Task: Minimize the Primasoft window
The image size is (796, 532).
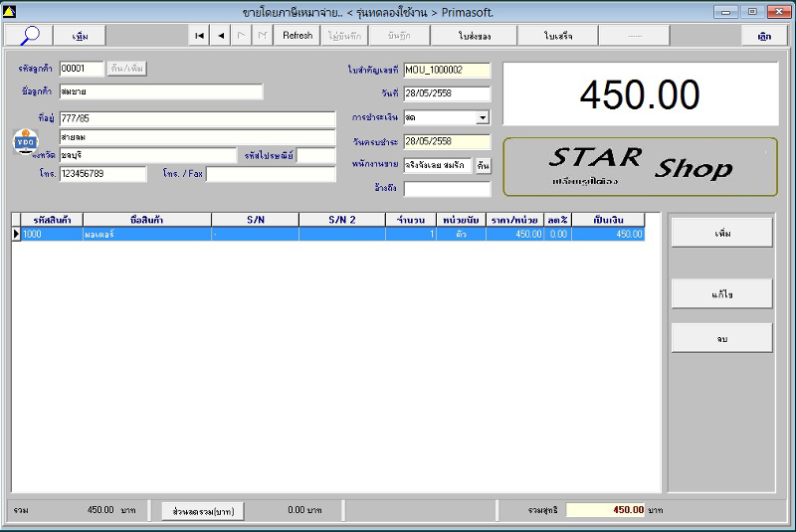Action: click(726, 12)
